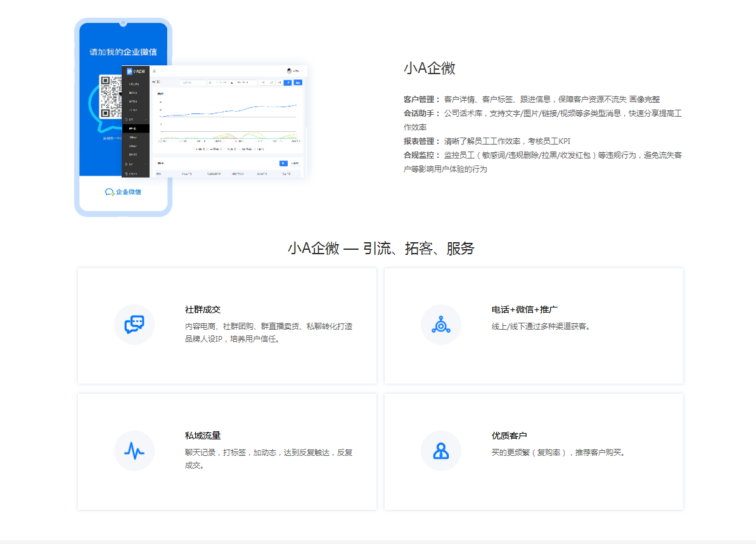Select the highlighted black sidebar menu item
The height and width of the screenshot is (544, 756).
point(135,128)
